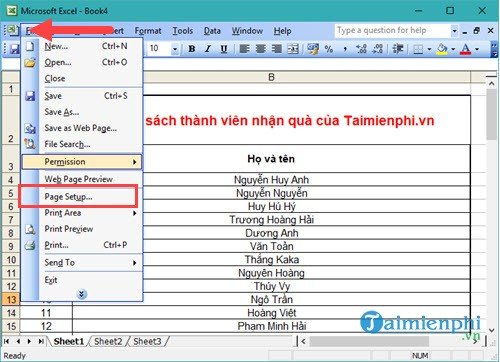
Task: Open font size dropdown arrow
Action: [175, 49]
